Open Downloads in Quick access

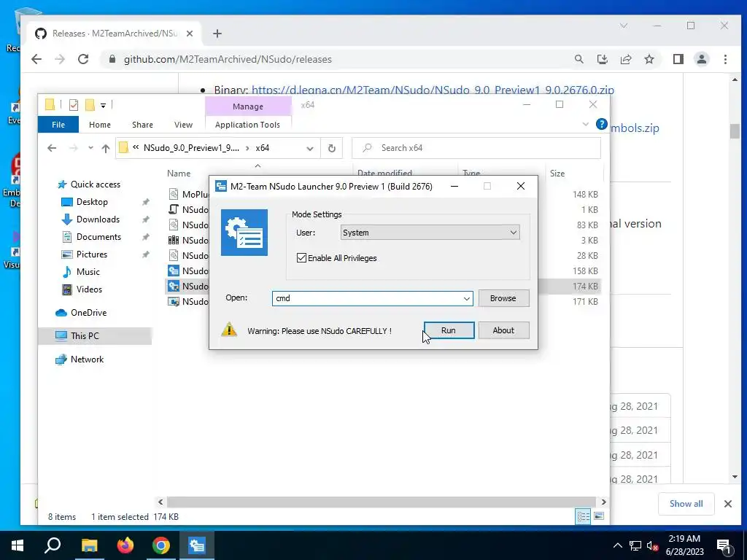(98, 219)
